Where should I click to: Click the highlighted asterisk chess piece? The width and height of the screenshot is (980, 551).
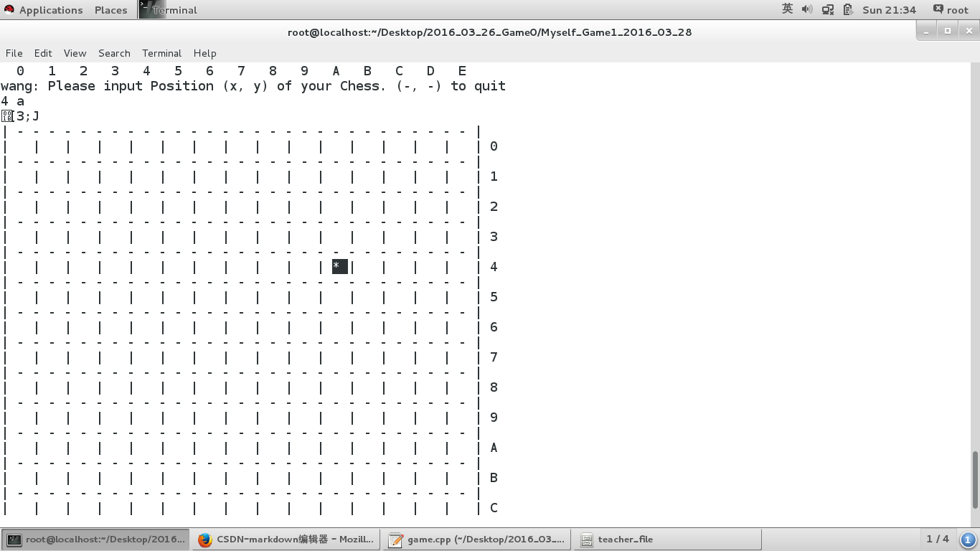pyautogui.click(x=339, y=266)
